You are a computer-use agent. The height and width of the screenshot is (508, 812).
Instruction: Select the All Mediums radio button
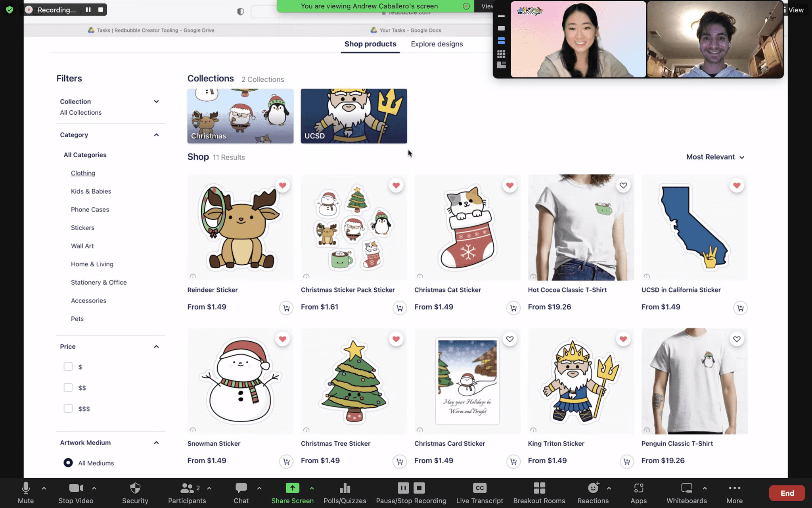tap(68, 463)
